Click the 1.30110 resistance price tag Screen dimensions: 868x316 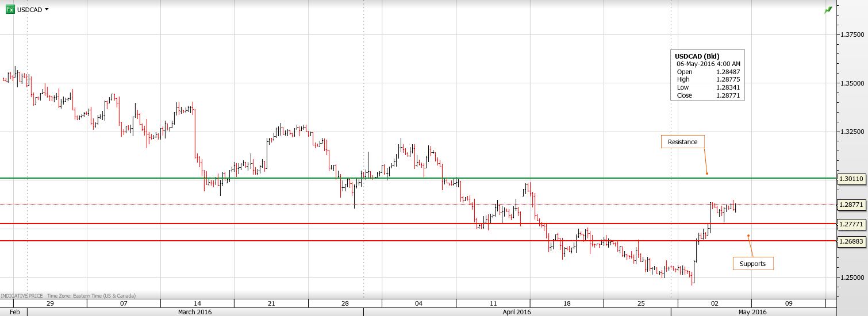851,179
